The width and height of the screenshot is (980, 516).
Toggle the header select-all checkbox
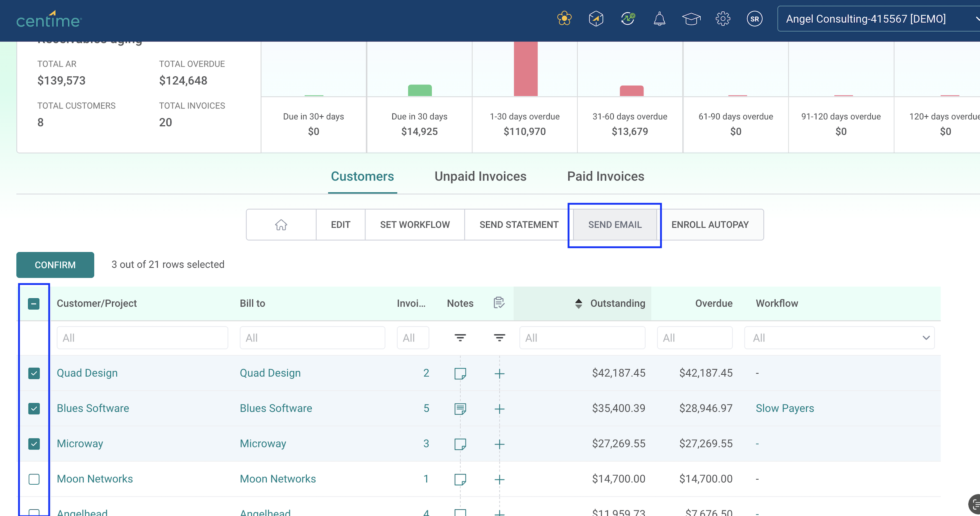click(34, 304)
